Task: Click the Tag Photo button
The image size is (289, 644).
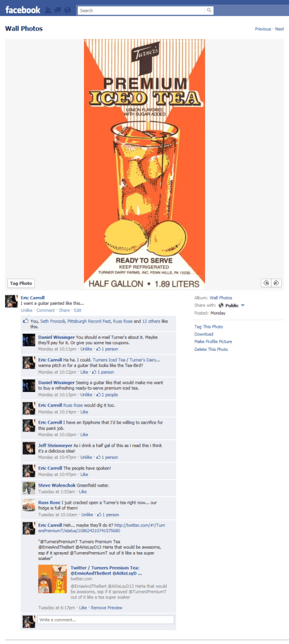Action: [21, 284]
